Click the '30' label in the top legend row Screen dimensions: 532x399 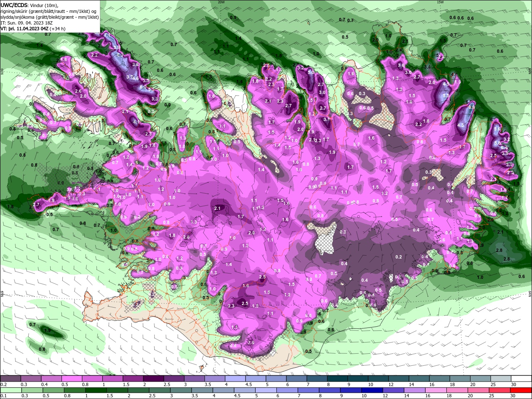pyautogui.click(x=514, y=384)
